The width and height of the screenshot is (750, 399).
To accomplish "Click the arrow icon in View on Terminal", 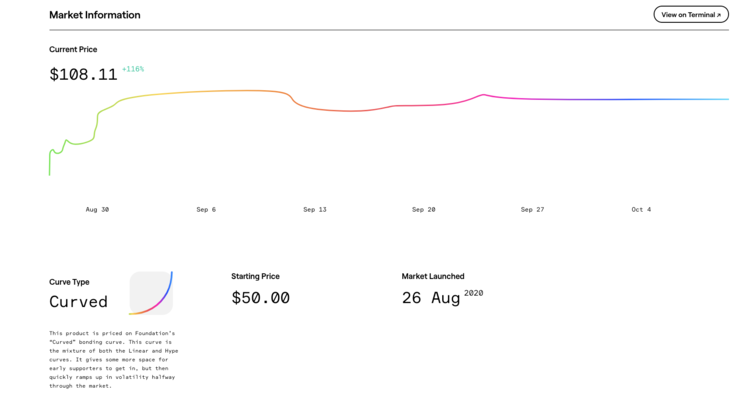I will [x=718, y=15].
